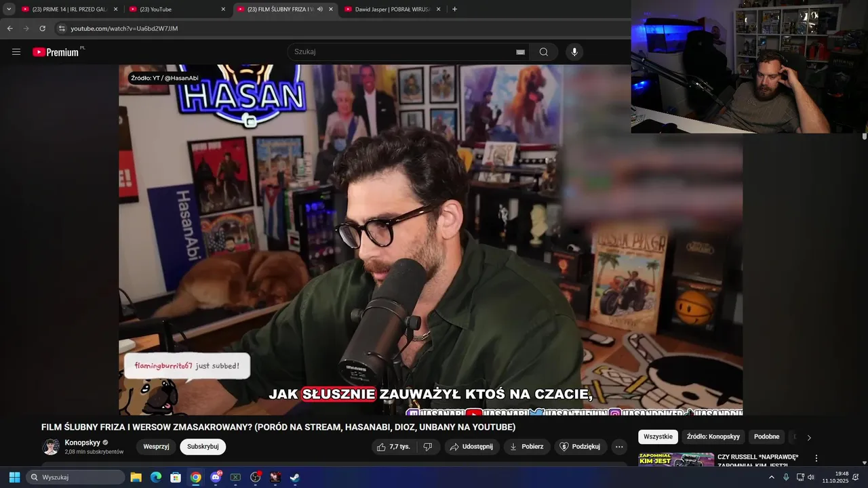Open volume speaker tray icon
Viewport: 868px width, 488px height.
click(811, 477)
